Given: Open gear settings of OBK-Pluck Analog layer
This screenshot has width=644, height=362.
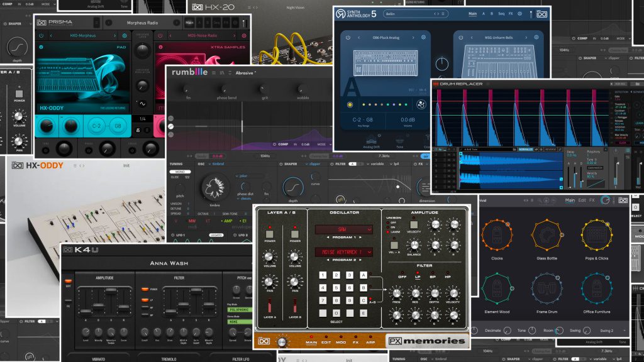Looking at the screenshot, I should (x=423, y=37).
